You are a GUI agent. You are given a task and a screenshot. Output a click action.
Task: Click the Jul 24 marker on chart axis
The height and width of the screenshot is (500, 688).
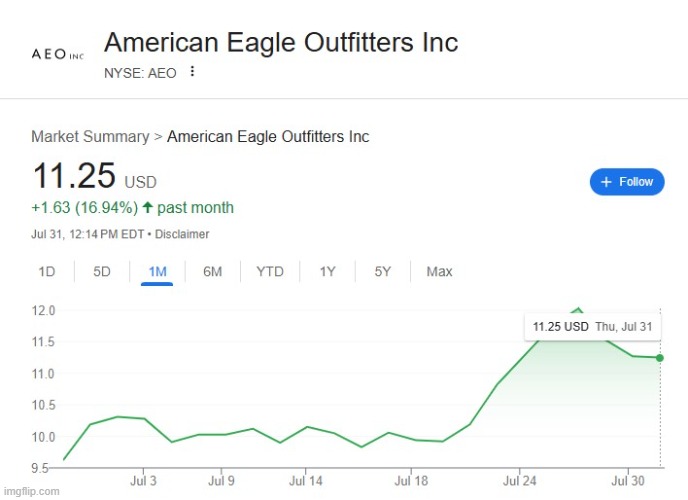tap(520, 481)
